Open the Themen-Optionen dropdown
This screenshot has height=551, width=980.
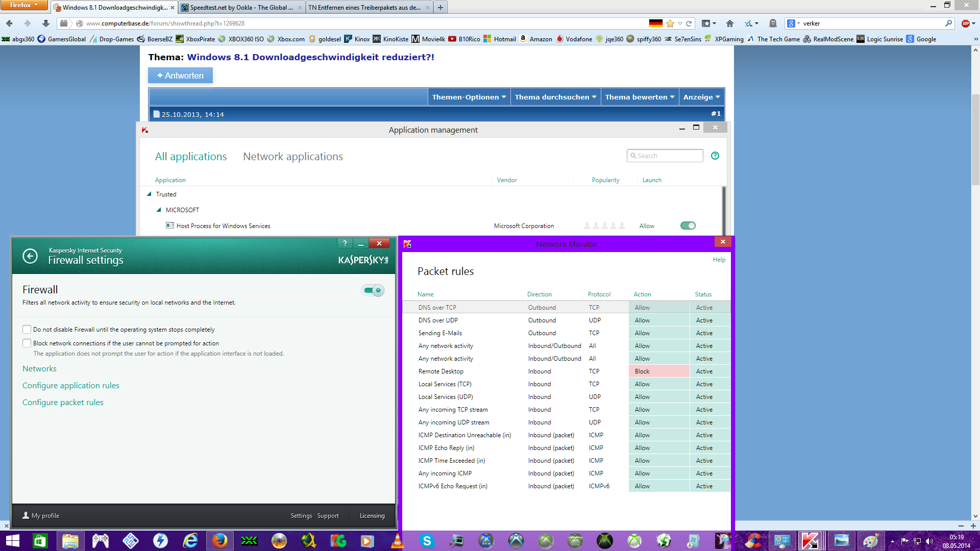point(469,97)
